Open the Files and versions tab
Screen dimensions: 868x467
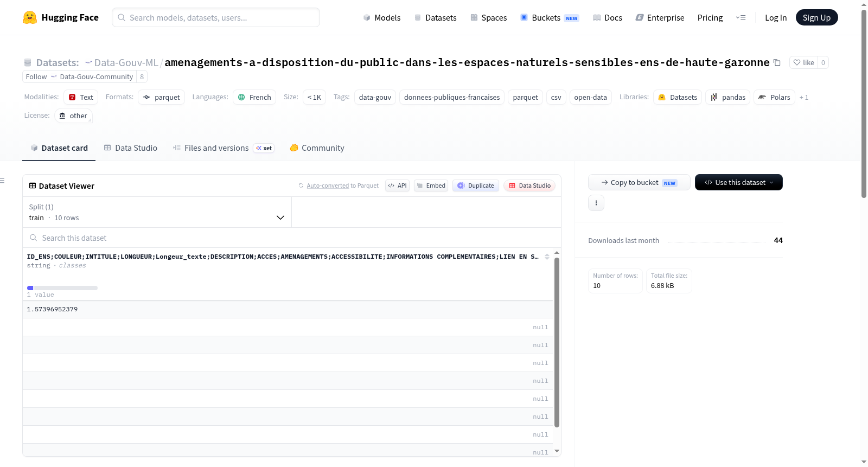[x=224, y=148]
